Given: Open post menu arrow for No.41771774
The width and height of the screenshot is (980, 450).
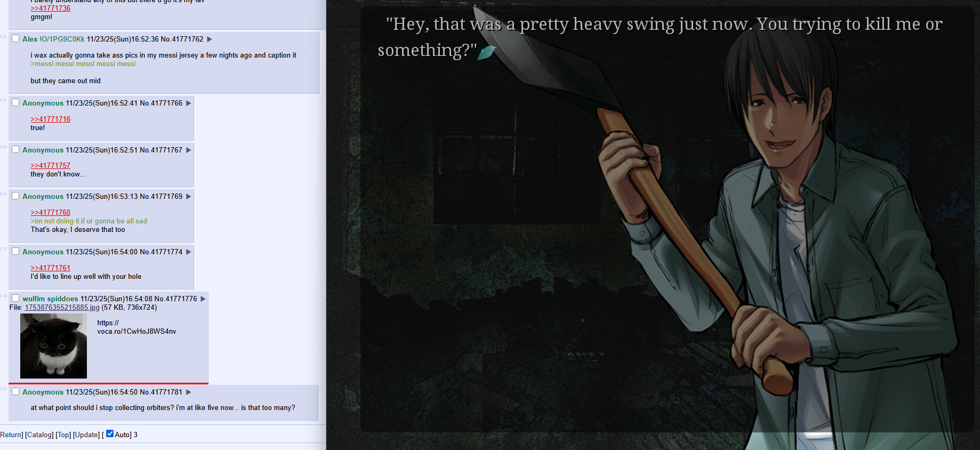Looking at the screenshot, I should point(189,252).
